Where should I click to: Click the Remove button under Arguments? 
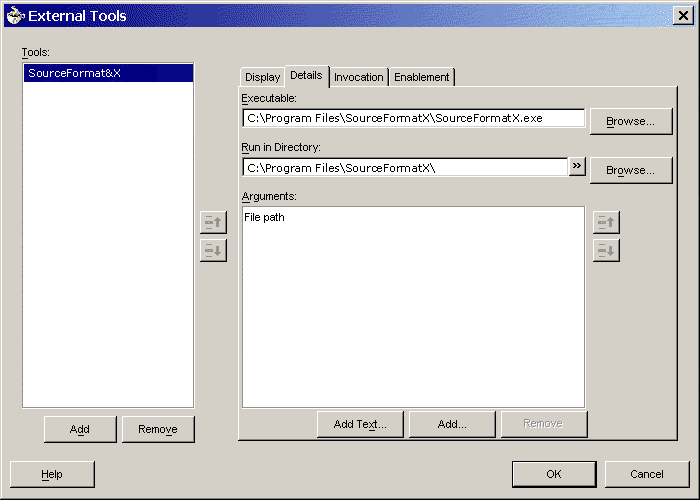tap(544, 424)
